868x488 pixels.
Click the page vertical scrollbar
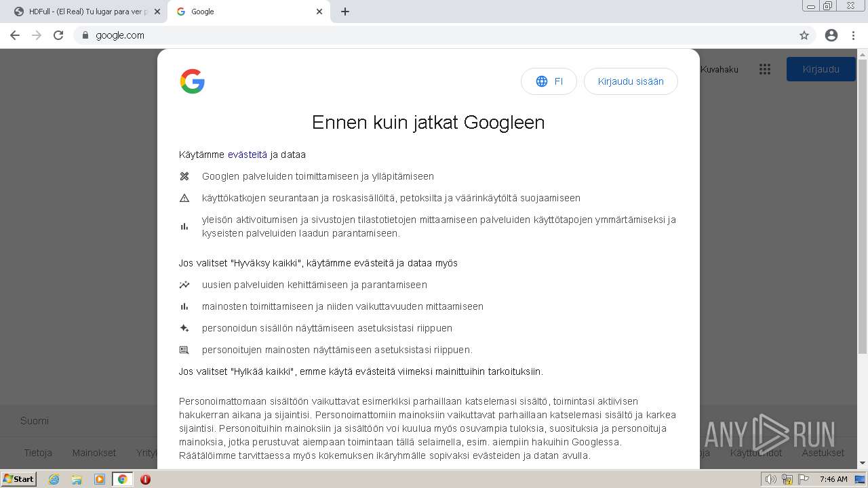[x=862, y=207]
